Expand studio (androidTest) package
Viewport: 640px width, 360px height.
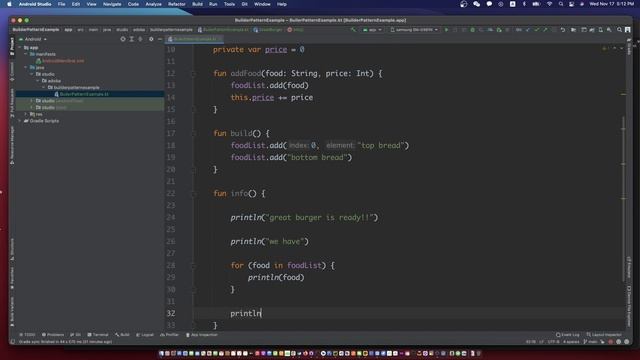point(32,101)
